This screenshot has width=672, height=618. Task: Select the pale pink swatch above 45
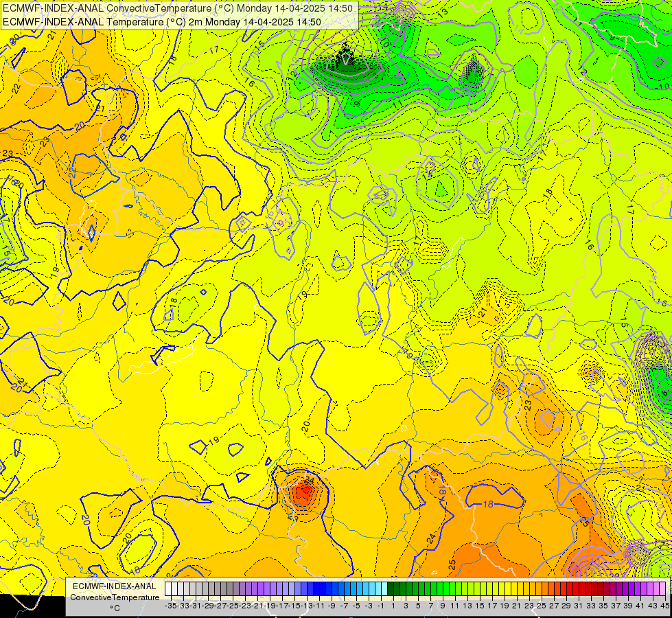click(x=662, y=589)
